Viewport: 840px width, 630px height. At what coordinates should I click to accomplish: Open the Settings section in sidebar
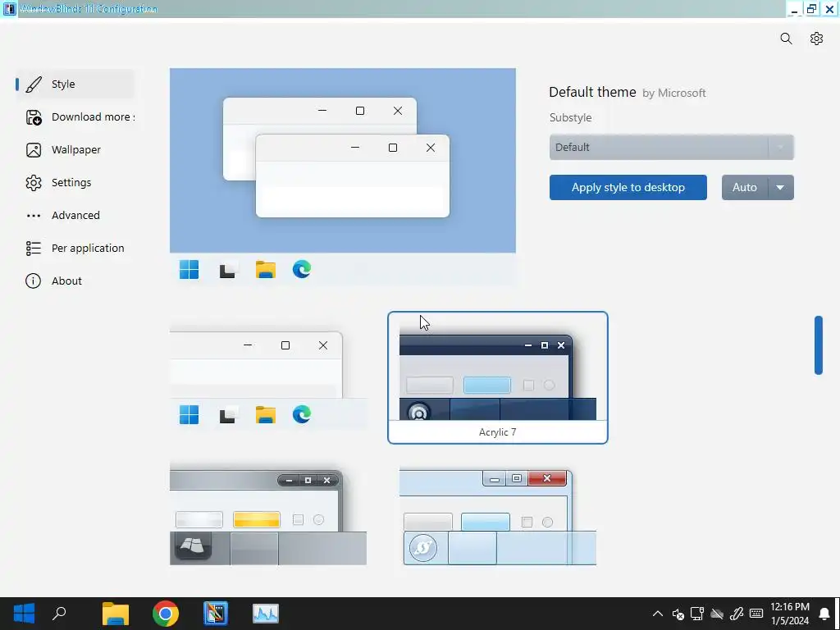click(x=75, y=183)
